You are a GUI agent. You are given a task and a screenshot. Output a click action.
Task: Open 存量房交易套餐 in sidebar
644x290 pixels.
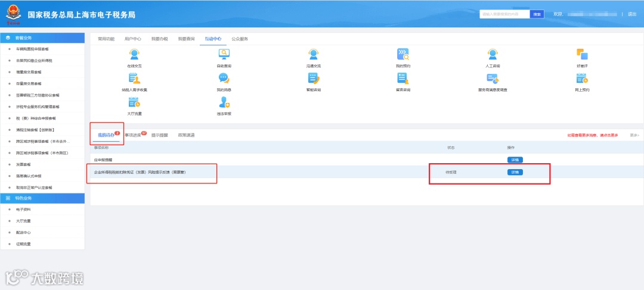point(29,84)
